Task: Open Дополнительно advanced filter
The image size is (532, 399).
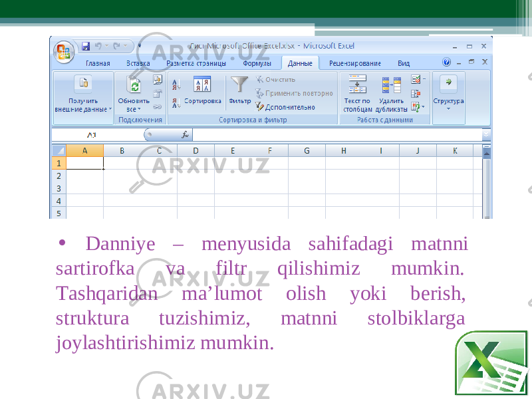Action: 285,107
